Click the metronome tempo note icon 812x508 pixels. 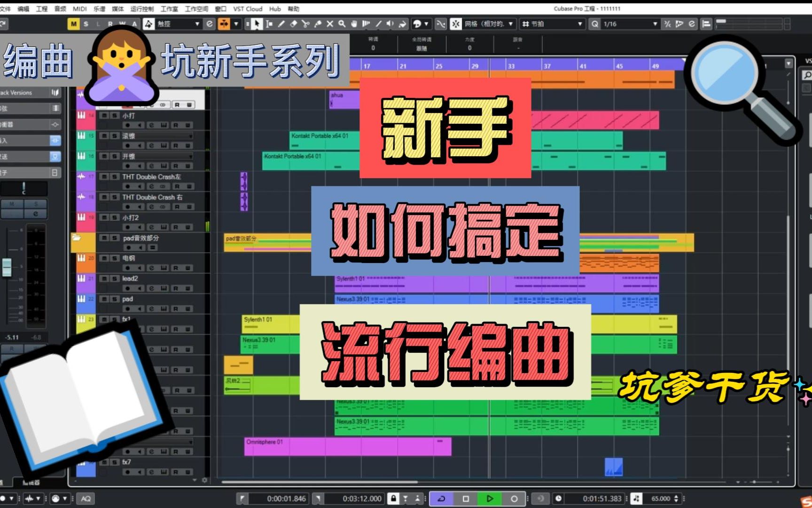click(x=636, y=499)
